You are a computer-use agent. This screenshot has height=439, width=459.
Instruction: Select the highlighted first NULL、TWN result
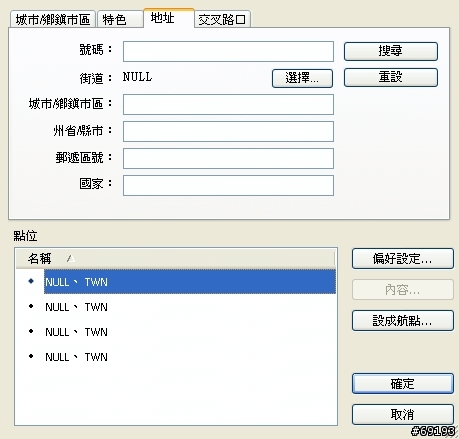click(x=190, y=282)
